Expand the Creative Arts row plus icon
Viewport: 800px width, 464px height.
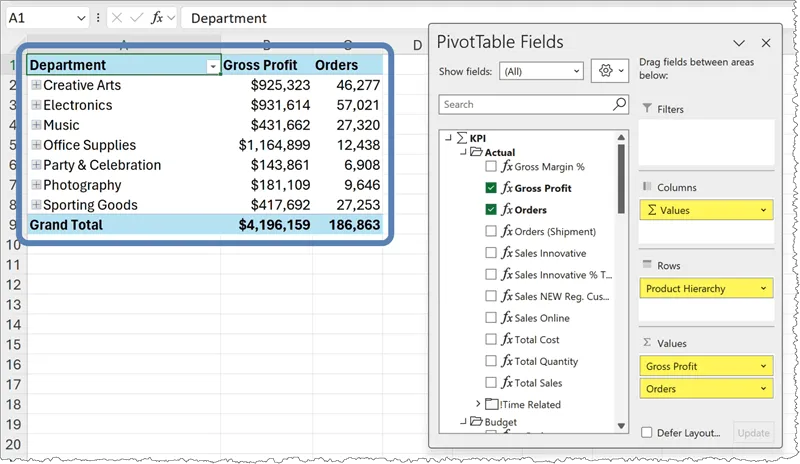36,85
